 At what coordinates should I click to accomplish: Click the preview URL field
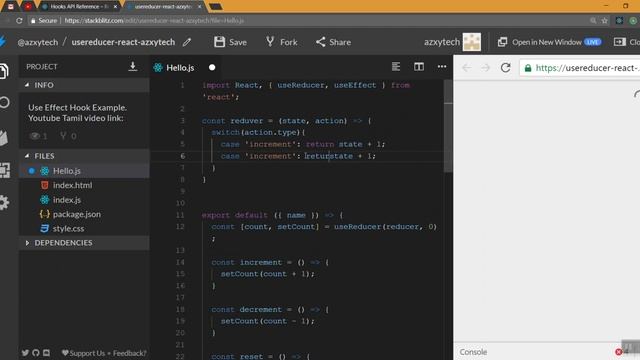pyautogui.click(x=580, y=68)
